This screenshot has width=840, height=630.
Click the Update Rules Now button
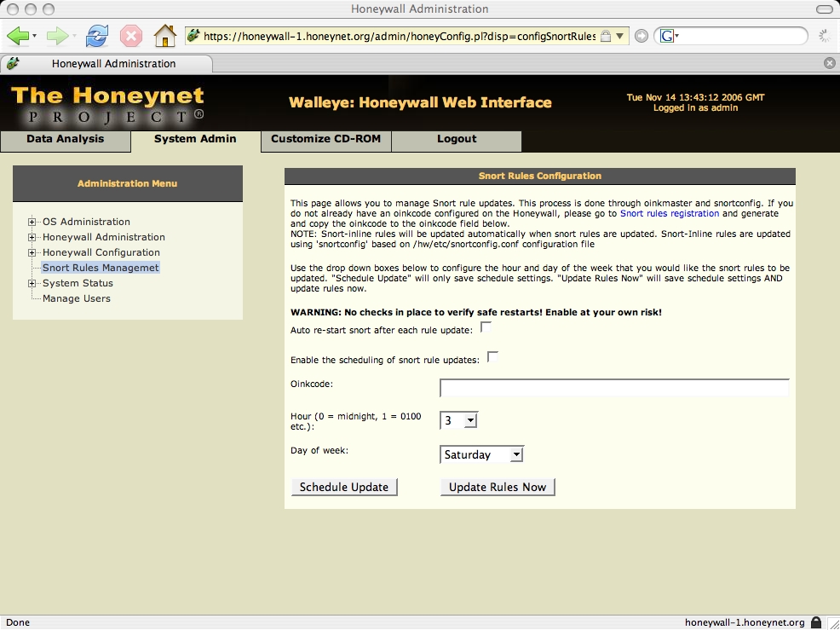tap(498, 487)
